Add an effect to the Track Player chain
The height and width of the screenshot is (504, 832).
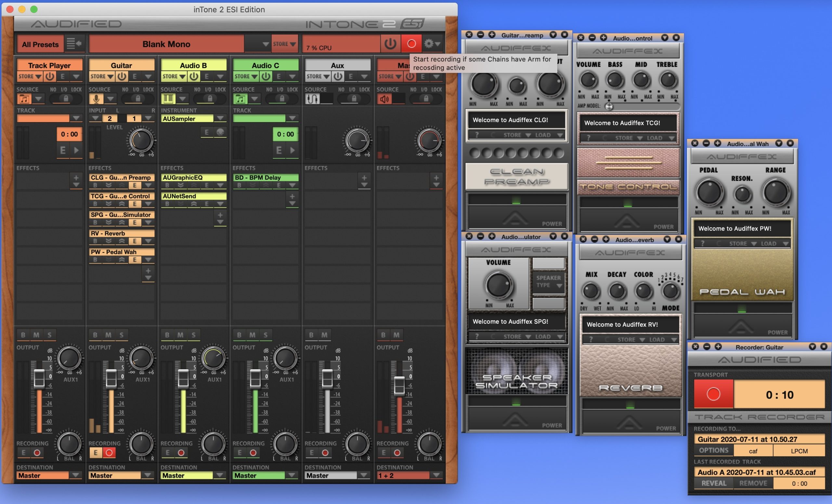[x=76, y=181]
